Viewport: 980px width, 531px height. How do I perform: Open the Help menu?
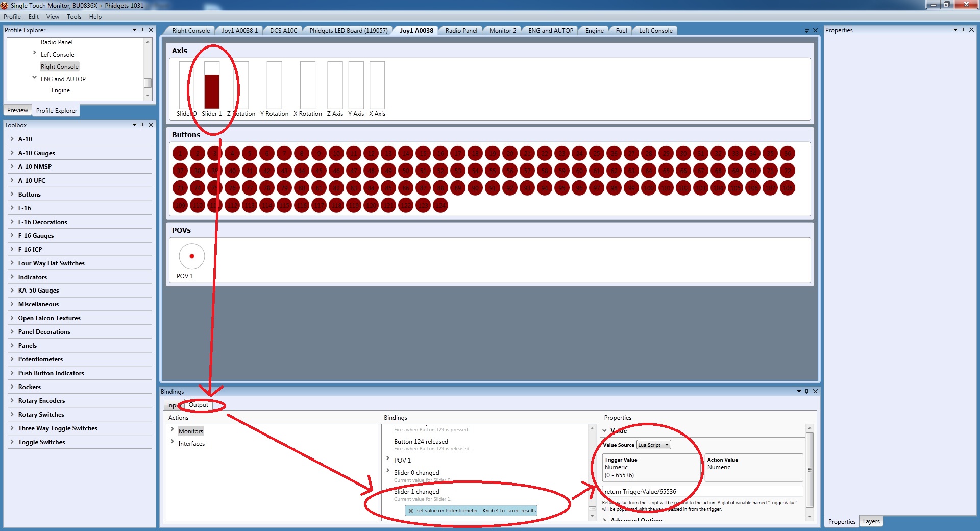coord(95,17)
